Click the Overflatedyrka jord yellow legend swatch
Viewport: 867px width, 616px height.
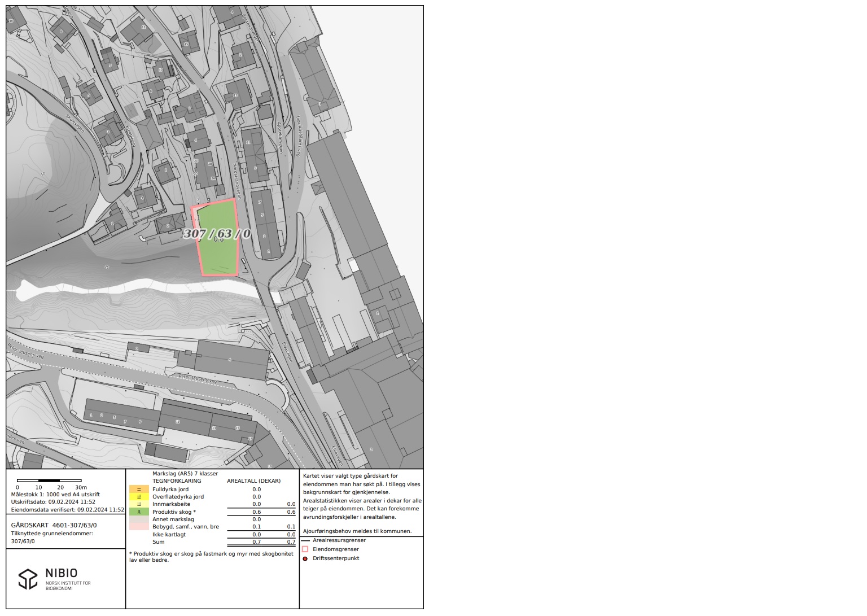[139, 497]
